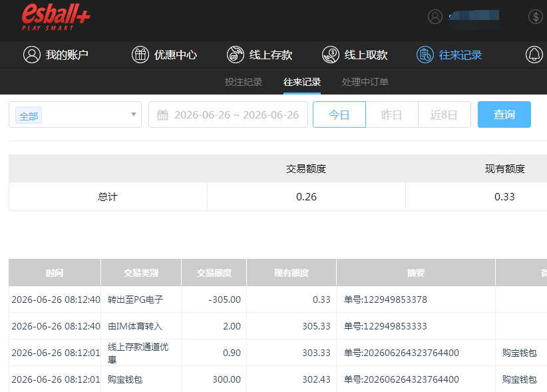Switch to 处理中订单 tab
547x392 pixels.
365,82
